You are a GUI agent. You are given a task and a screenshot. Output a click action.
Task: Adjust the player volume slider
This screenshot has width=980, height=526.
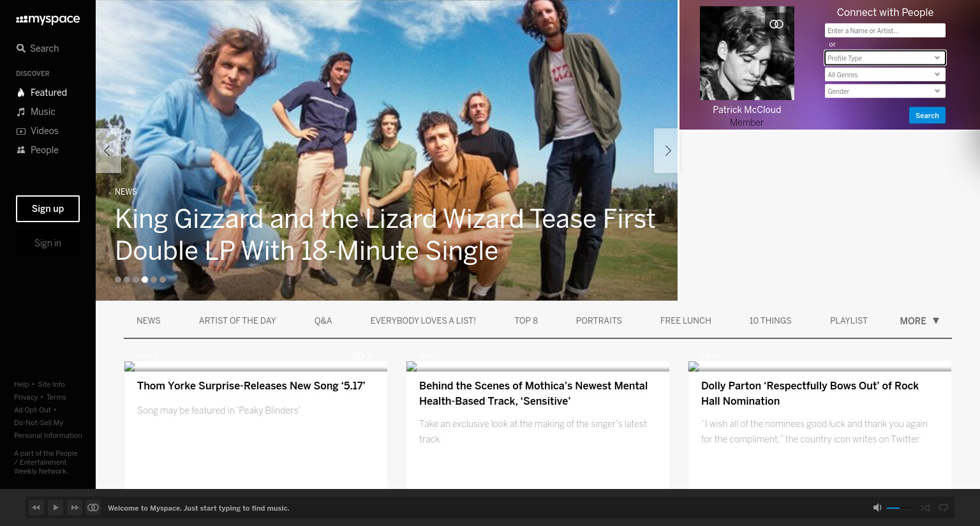(900, 508)
